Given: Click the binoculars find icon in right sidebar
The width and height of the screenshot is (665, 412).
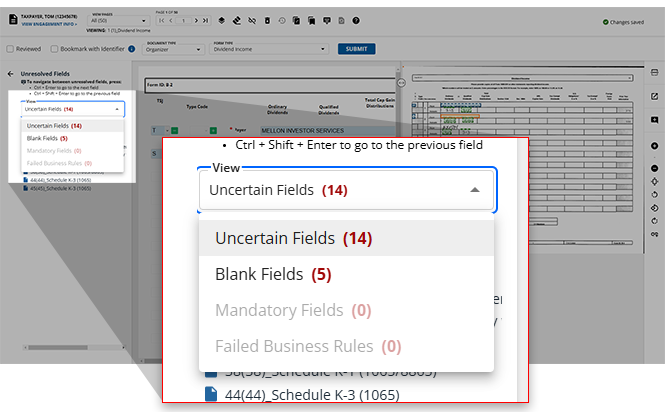Looking at the screenshot, I should pos(654,234).
